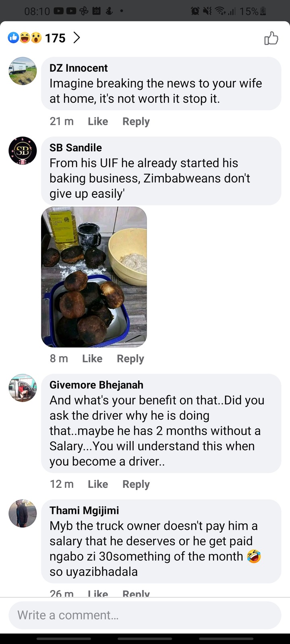The image size is (290, 644).
Task: Tap the thumbs-up like icon at top right
Action: [x=271, y=38]
